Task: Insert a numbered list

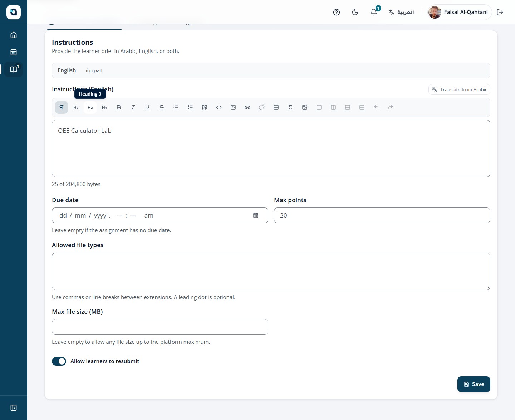Action: [190, 107]
